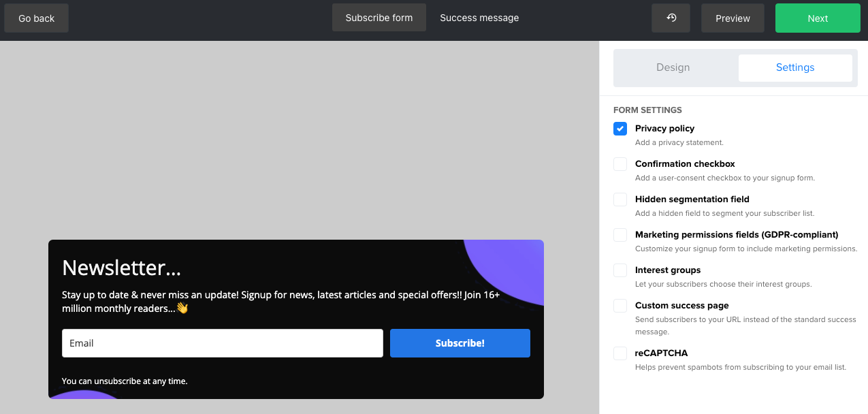Open the form Preview
The width and height of the screenshot is (868, 414).
pyautogui.click(x=733, y=18)
